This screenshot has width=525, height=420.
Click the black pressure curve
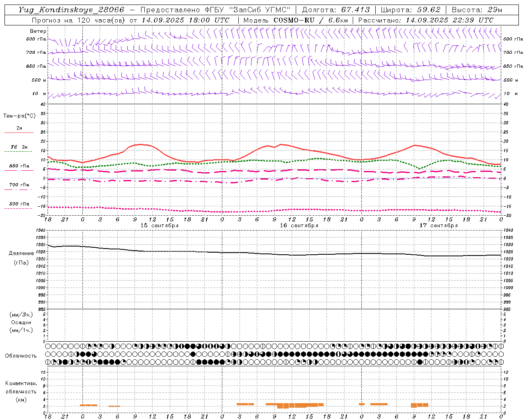tap(275, 254)
